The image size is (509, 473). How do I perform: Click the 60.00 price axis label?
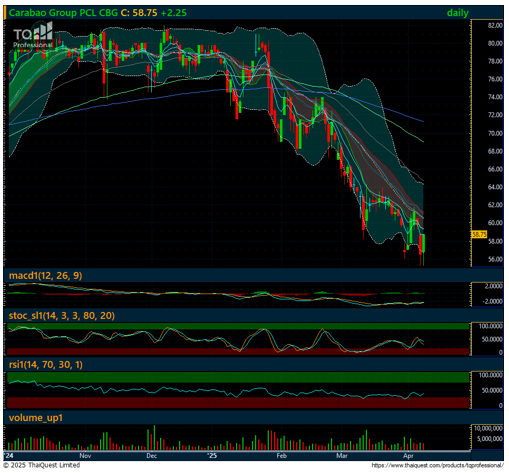(x=495, y=223)
